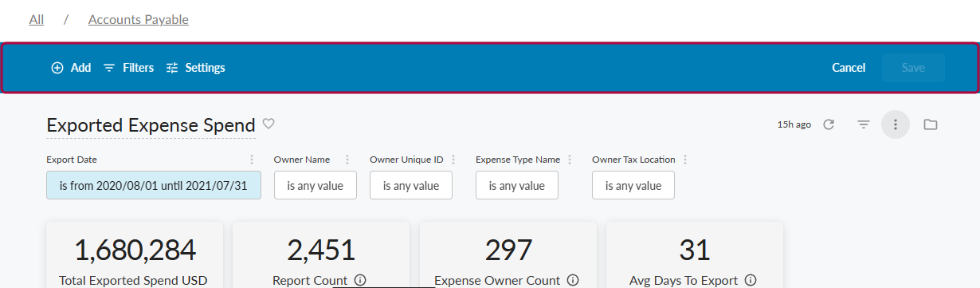Open dashboard Settings sliders icon
The image size is (980, 288).
172,68
